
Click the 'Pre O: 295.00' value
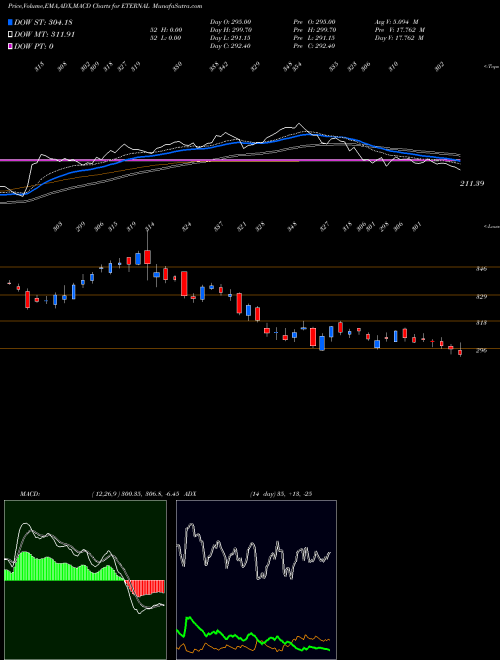[x=314, y=22]
